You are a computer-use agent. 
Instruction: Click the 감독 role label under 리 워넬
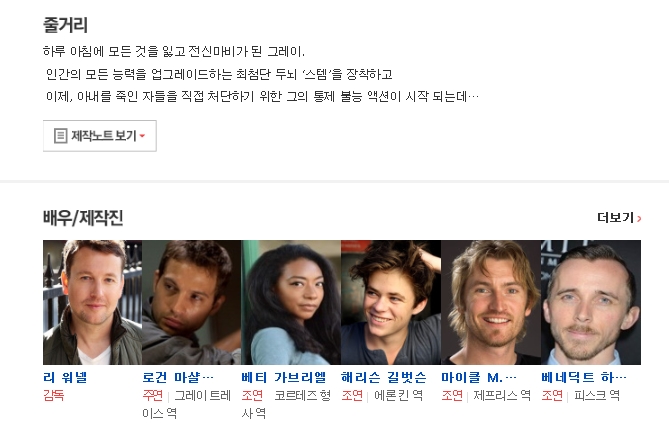click(54, 396)
